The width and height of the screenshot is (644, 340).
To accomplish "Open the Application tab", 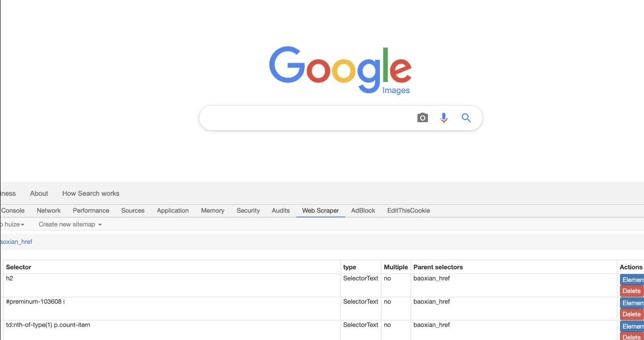I will (x=173, y=210).
